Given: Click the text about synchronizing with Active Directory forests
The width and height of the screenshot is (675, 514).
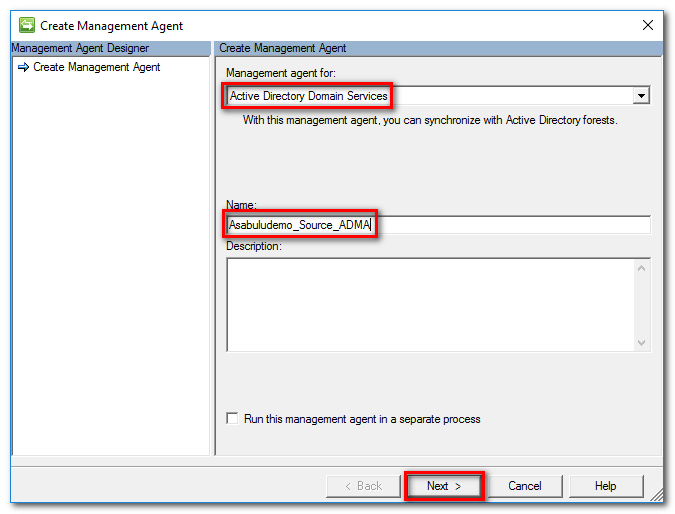Looking at the screenshot, I should 430,120.
